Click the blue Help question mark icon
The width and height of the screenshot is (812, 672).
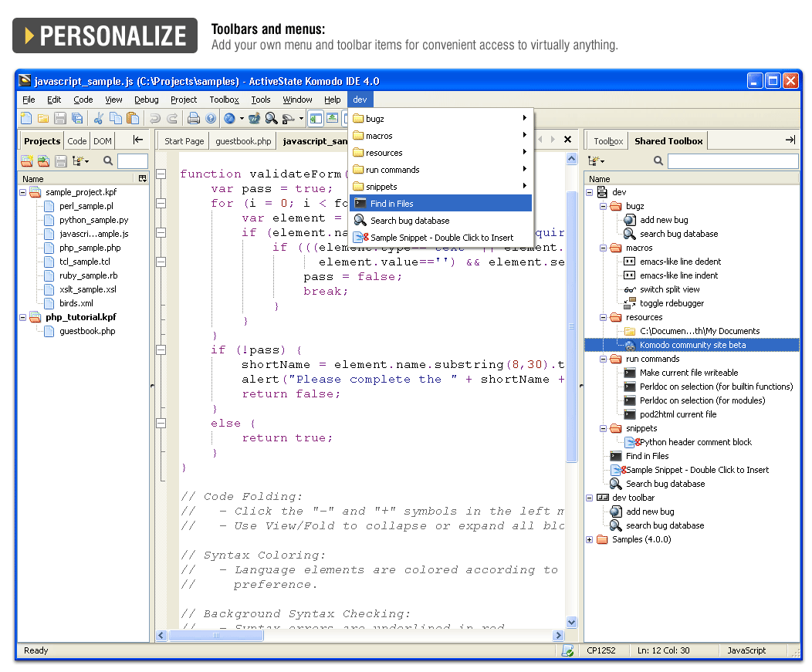tap(210, 119)
